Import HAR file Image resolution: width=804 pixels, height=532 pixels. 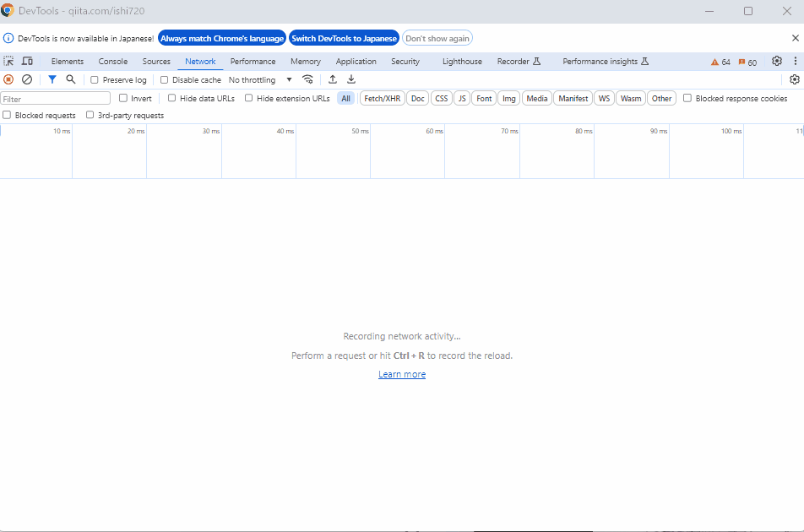[332, 79]
